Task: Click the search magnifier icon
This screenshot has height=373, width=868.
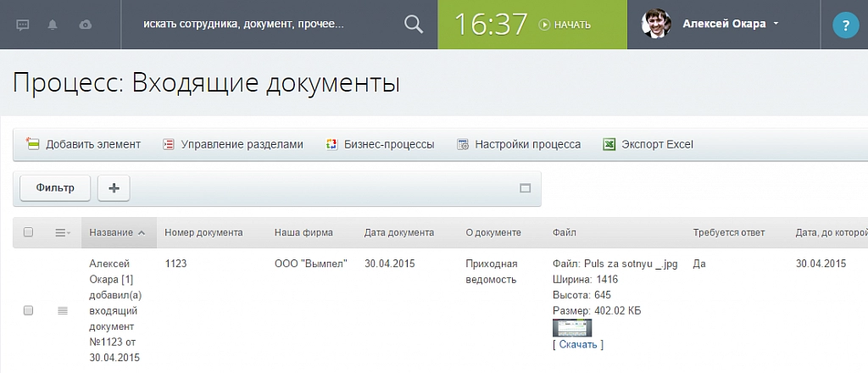Action: pyautogui.click(x=414, y=25)
